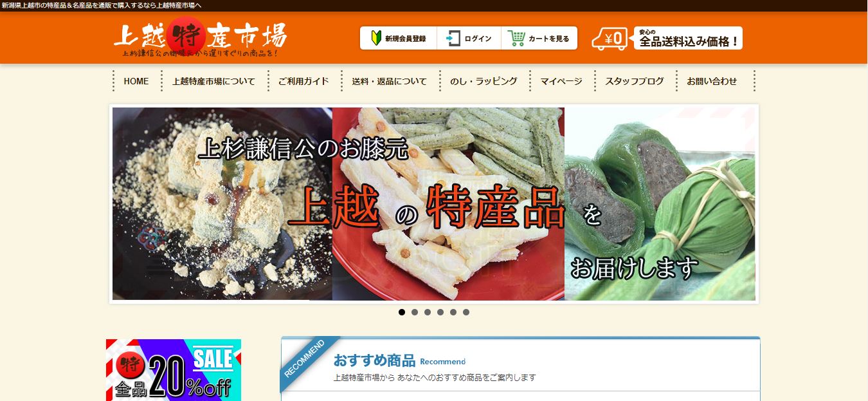Click the 上越特産市場 site logo

tap(200, 39)
